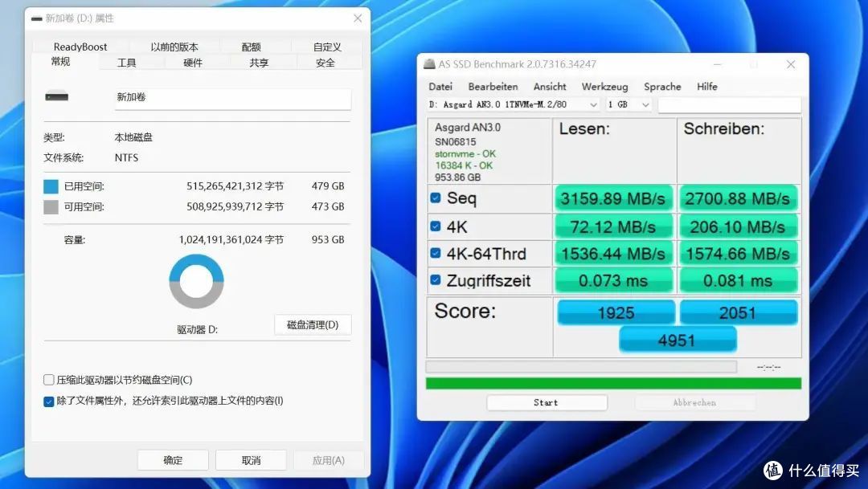The image size is (868, 489).
Task: Click the 磁盘清理(D) button
Action: (313, 324)
